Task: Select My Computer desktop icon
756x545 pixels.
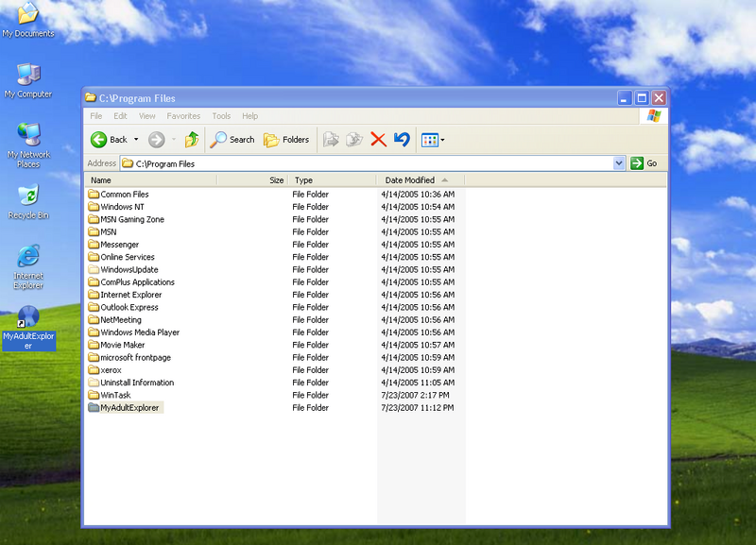Action: click(28, 81)
